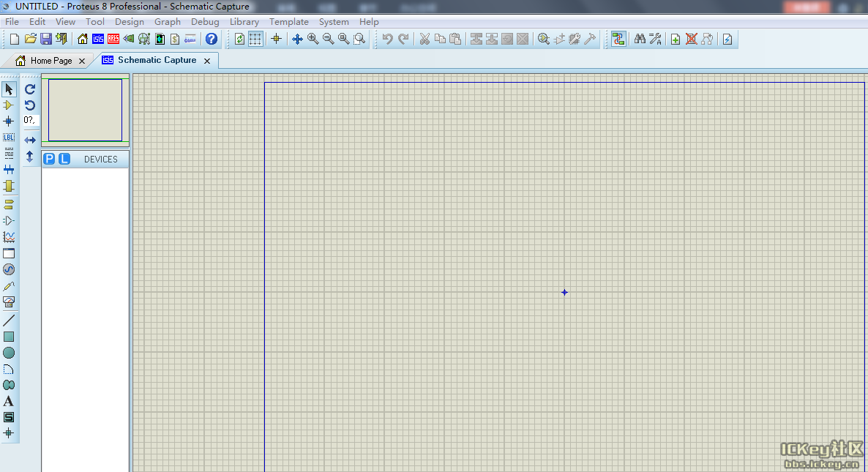
Task: Open the System menu
Action: point(334,21)
